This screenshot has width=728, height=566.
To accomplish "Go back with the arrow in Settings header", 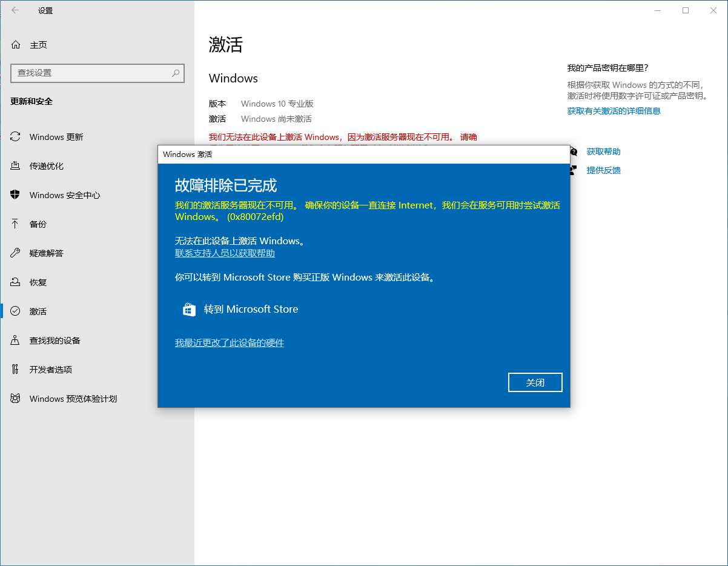I will 15,10.
